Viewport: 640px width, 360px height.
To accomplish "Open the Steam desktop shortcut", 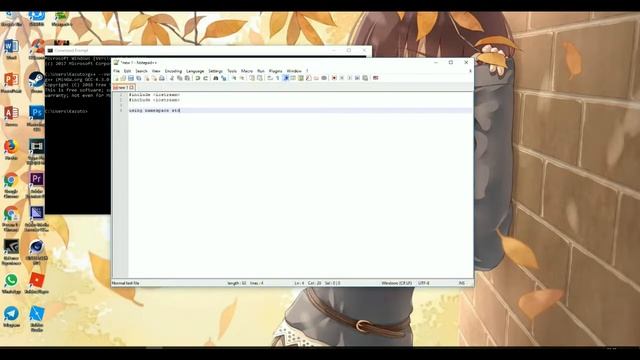I will coord(37,82).
